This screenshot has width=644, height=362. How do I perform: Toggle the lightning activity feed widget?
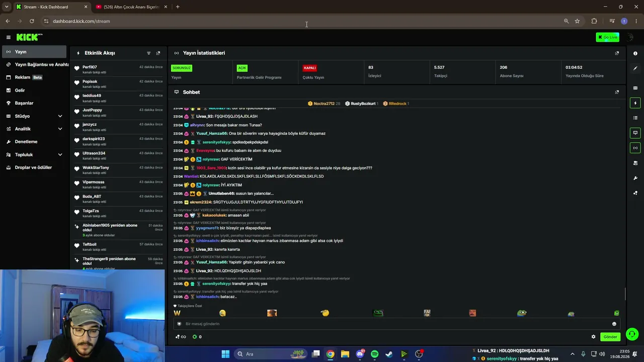[x=635, y=103]
